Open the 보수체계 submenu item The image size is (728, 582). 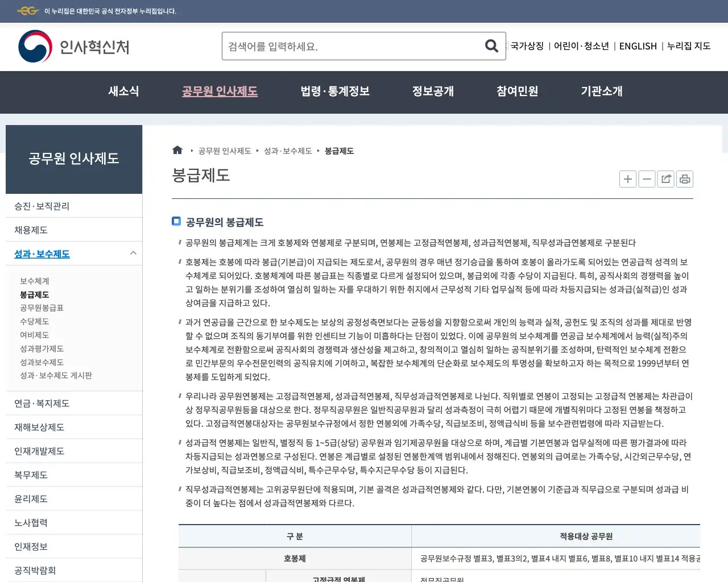click(x=35, y=281)
